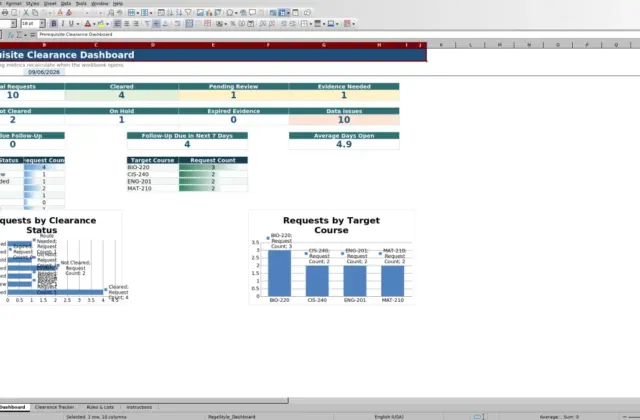
Task: Open the Tools menu
Action: tap(81, 3)
